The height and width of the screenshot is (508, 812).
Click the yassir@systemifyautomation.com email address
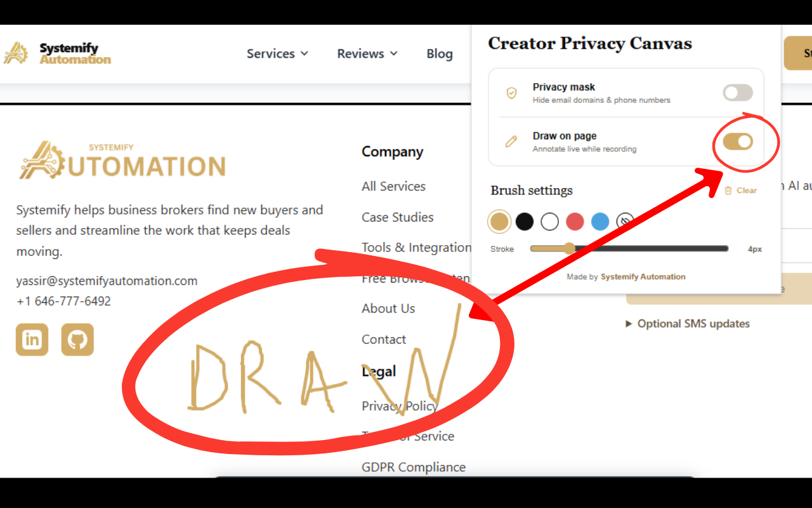[x=107, y=281]
